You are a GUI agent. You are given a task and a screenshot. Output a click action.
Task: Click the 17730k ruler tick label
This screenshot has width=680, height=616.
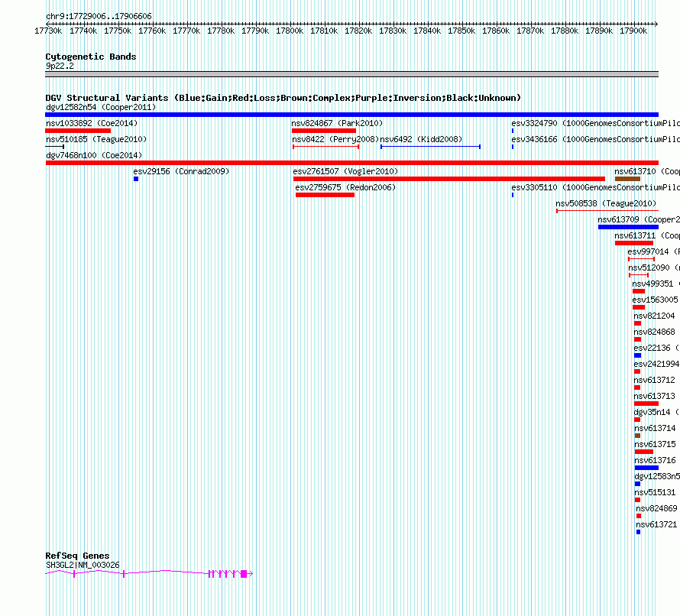pyautogui.click(x=48, y=31)
